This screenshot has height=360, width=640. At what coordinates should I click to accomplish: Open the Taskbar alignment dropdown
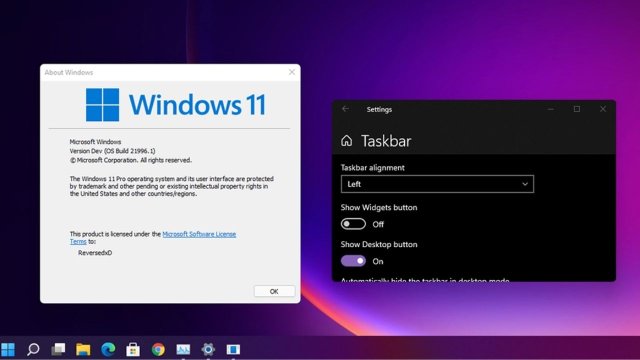click(437, 184)
